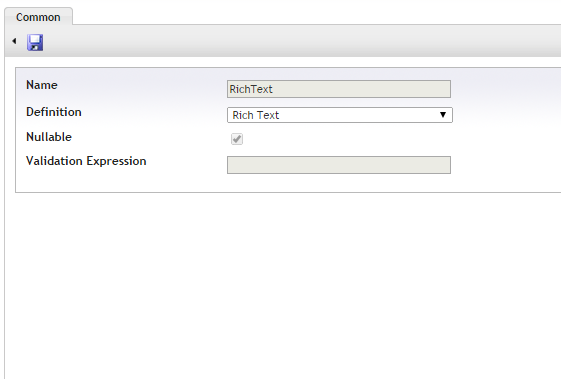
Task: Save changes using the toolbar disk icon
Action: click(x=35, y=43)
